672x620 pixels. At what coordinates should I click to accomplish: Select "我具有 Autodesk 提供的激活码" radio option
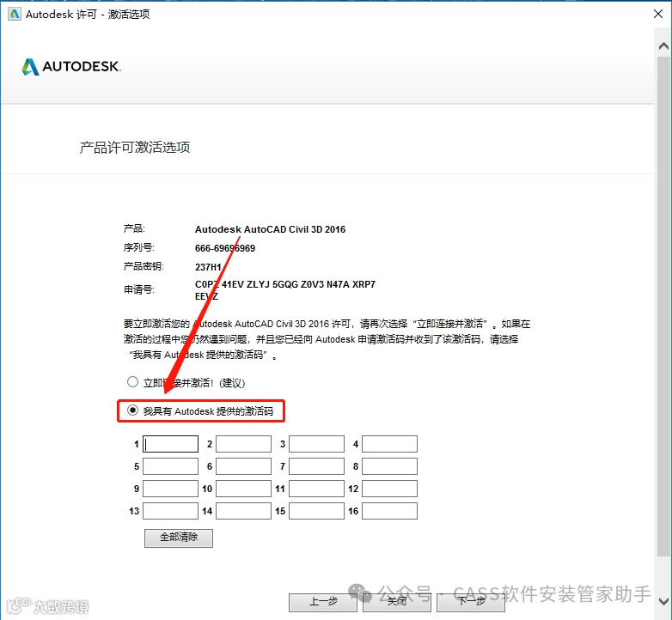click(132, 410)
